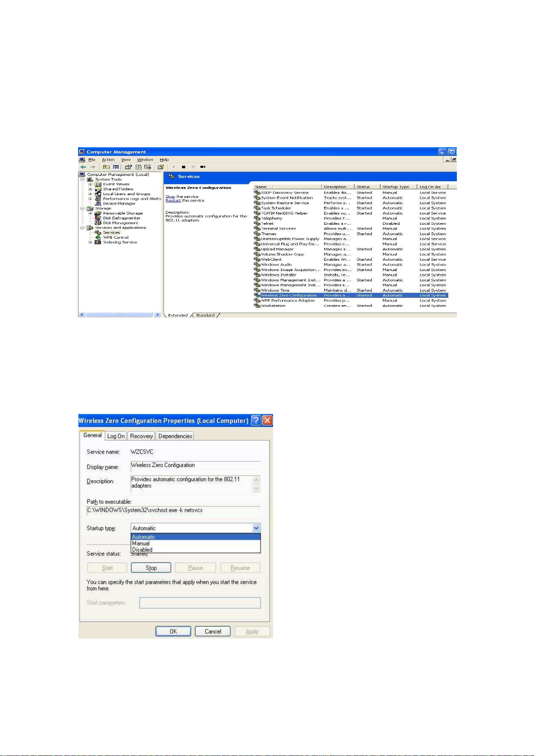
Task: Click the Up one level toolbar icon
Action: [106, 167]
